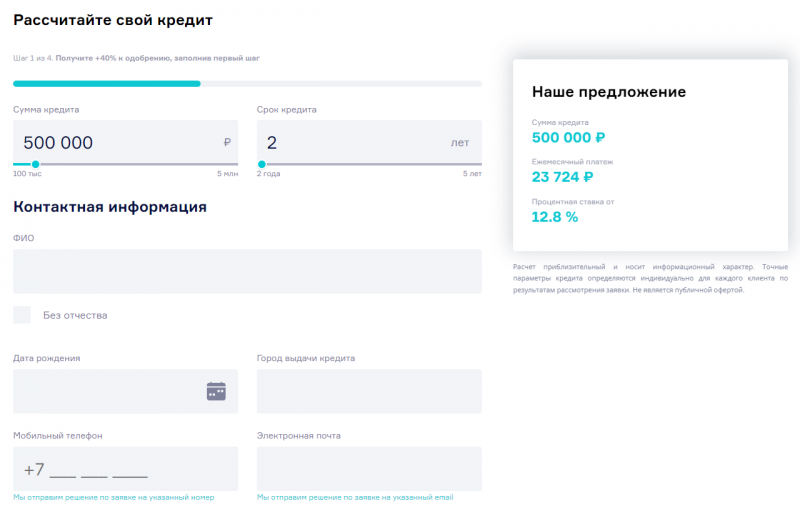Click the ruble sign in amount field

pos(227,143)
